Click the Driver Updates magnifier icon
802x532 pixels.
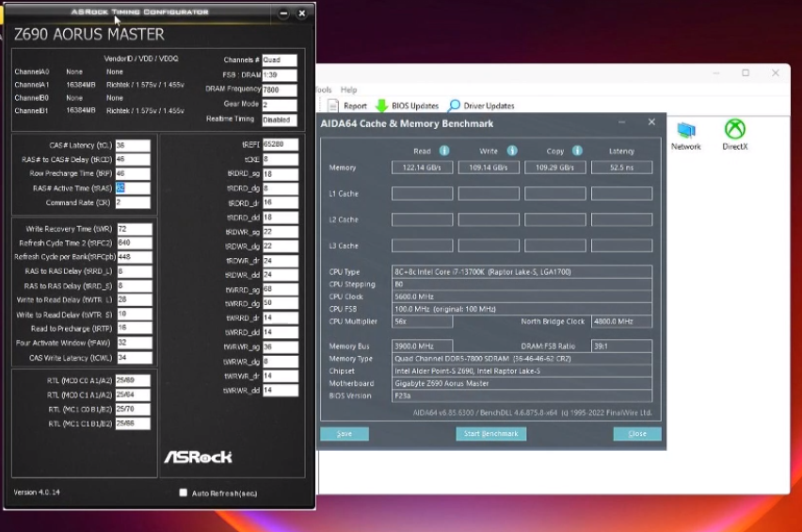[454, 105]
